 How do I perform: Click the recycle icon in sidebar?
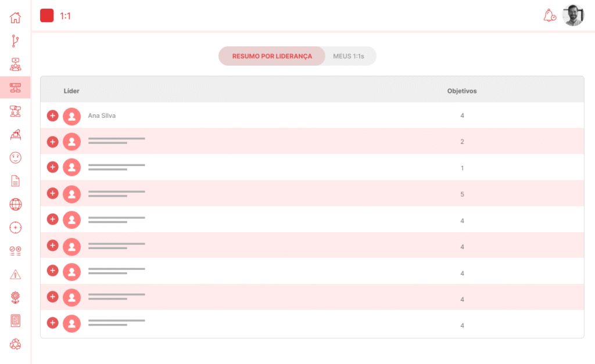pos(15,344)
